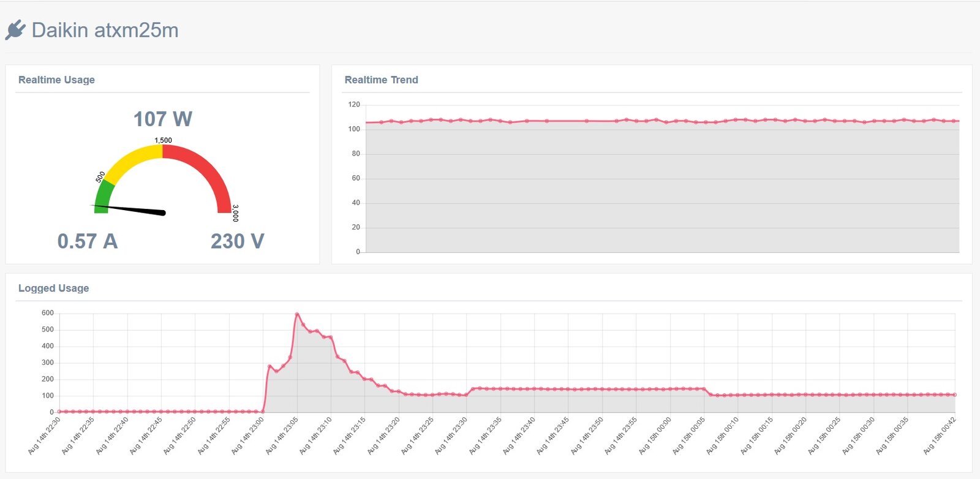The height and width of the screenshot is (479, 980).
Task: Click the 500 gauge label
Action: click(100, 177)
